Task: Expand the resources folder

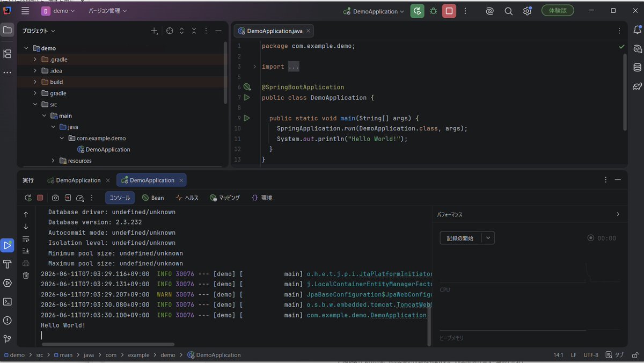Action: (53, 161)
